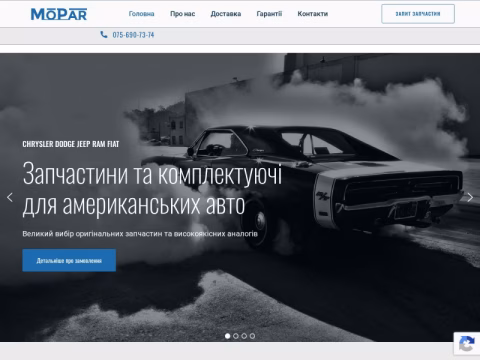Select the first slider dot
The width and height of the screenshot is (480, 360).
228,336
